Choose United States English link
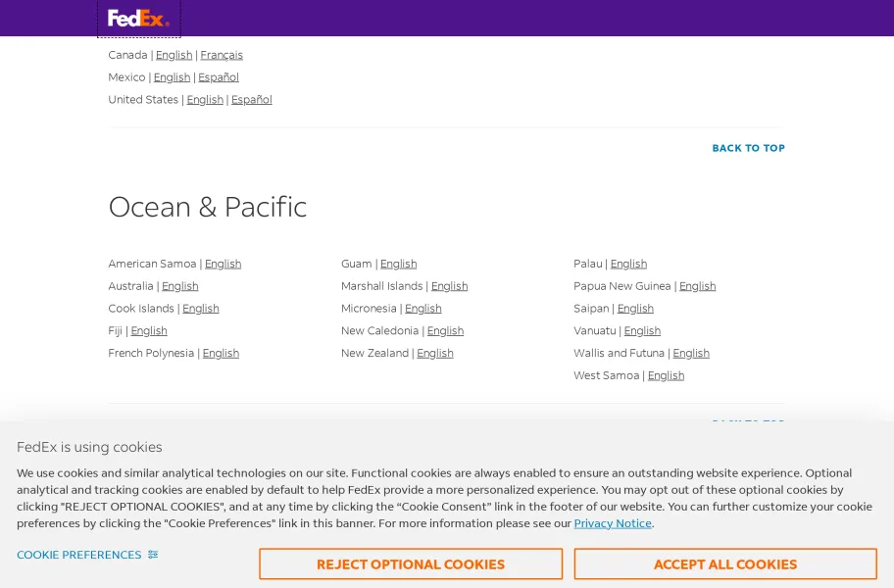 [x=205, y=99]
